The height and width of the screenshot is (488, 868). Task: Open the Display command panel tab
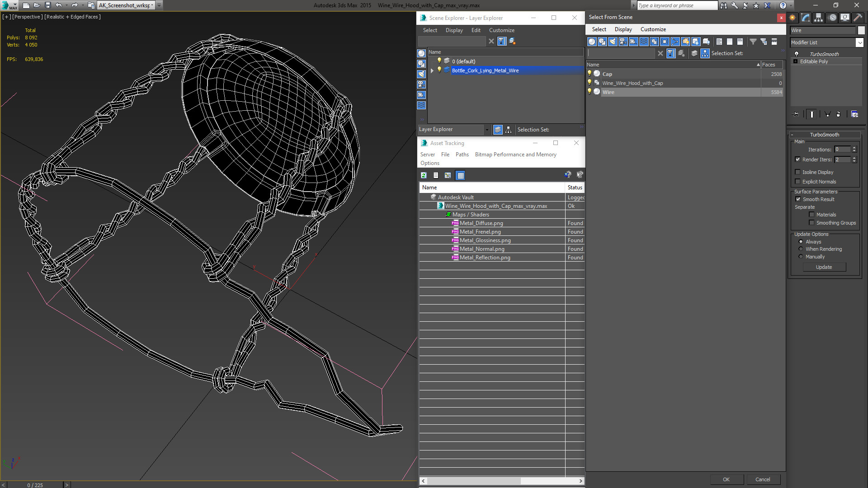tap(844, 18)
